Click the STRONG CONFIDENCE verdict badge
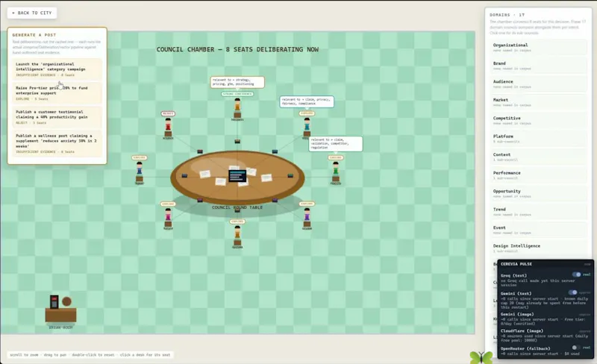The image size is (597, 364). coord(237,94)
